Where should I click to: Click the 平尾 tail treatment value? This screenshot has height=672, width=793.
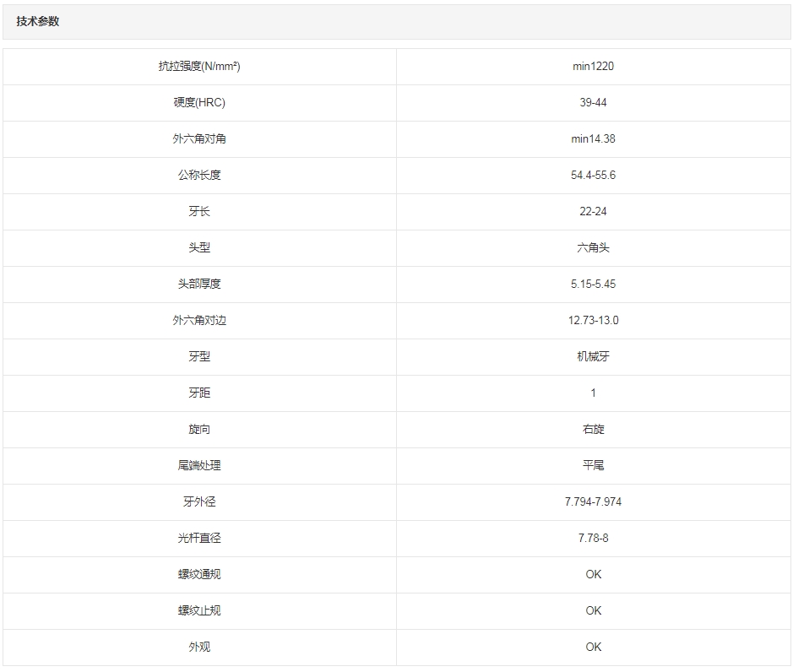(x=593, y=466)
